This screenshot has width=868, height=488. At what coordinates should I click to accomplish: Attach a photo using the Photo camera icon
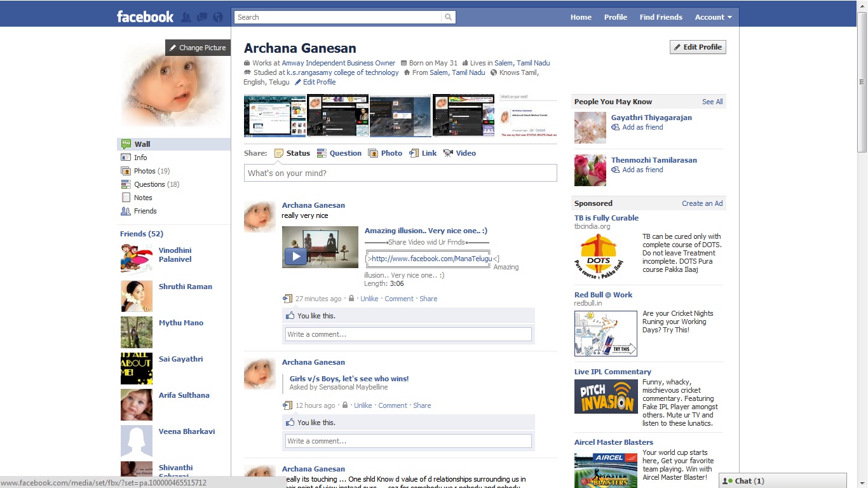coord(374,152)
